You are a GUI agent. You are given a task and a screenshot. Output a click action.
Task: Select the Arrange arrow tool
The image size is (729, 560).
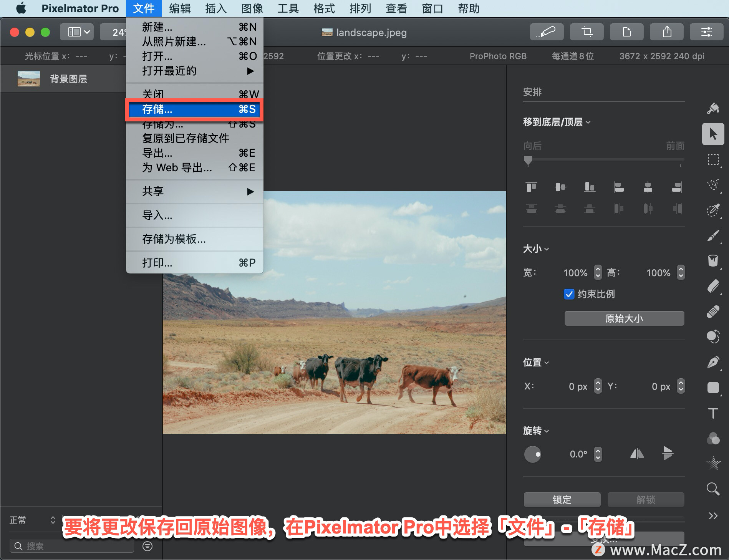(713, 134)
